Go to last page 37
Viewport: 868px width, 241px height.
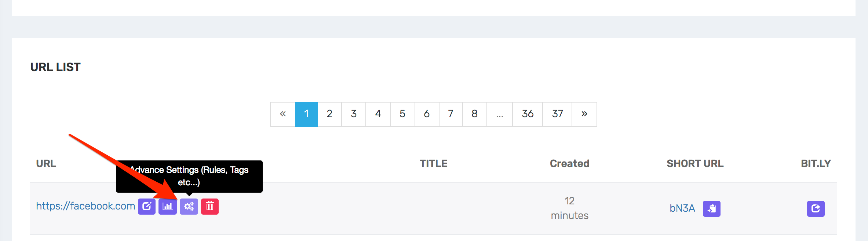point(557,114)
